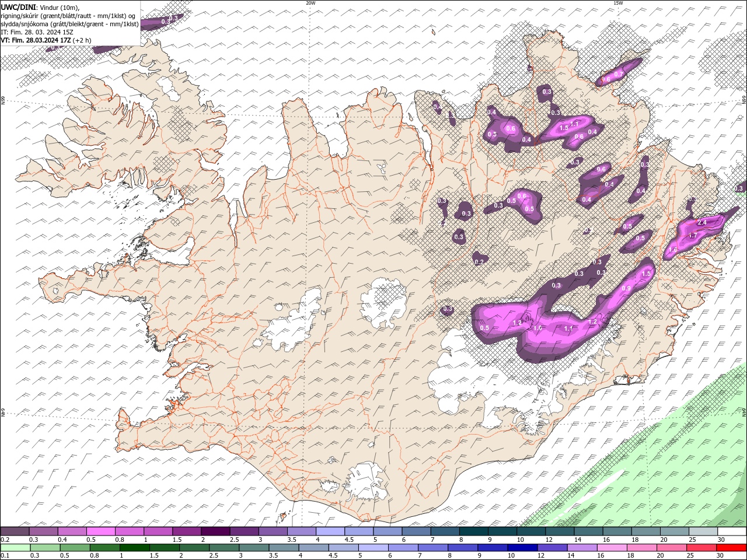This screenshot has width=747, height=560.
Task: Pick the white swatch at 30 in snow scale
Action: pyautogui.click(x=732, y=531)
